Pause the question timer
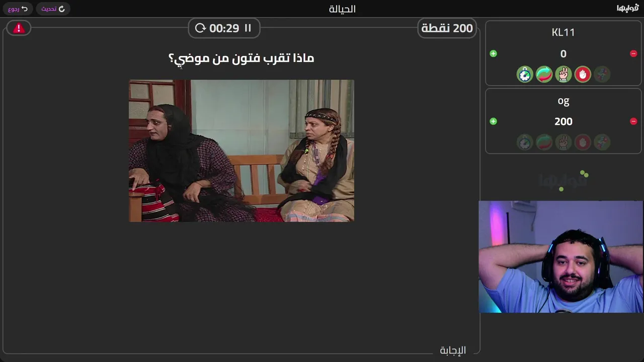Image resolution: width=644 pixels, height=362 pixels. (248, 28)
